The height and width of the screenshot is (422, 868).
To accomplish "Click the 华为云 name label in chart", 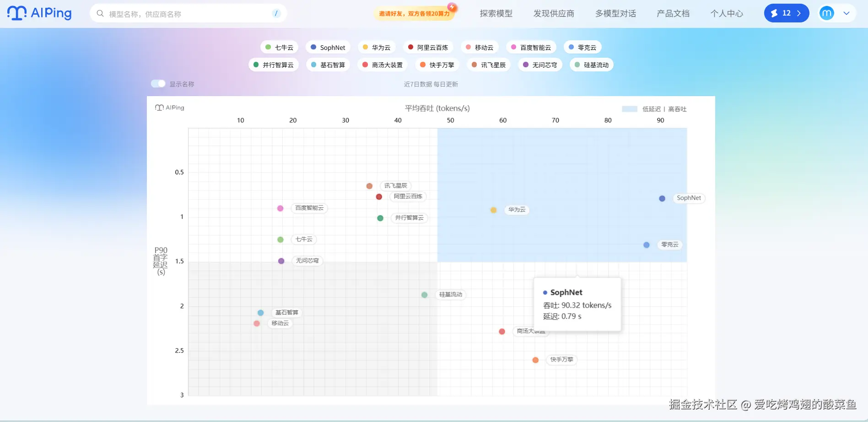I will (x=517, y=210).
